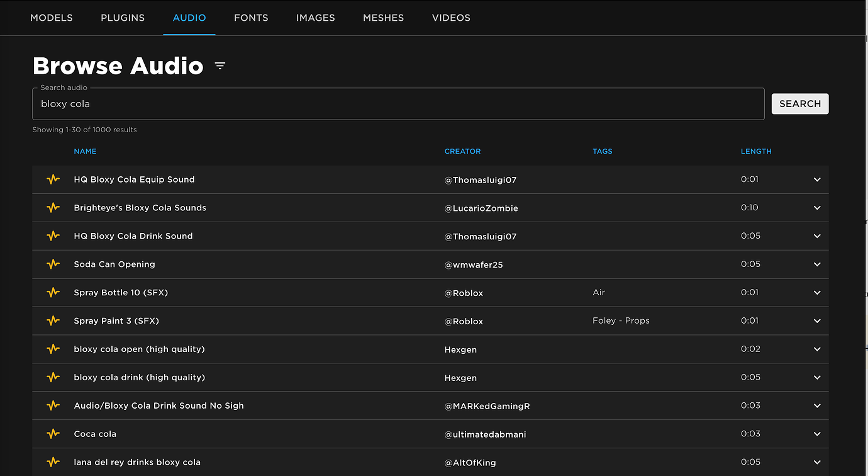The image size is (868, 476).
Task: Play icon for bloxy cola drink (high quality)
Action: pos(53,378)
